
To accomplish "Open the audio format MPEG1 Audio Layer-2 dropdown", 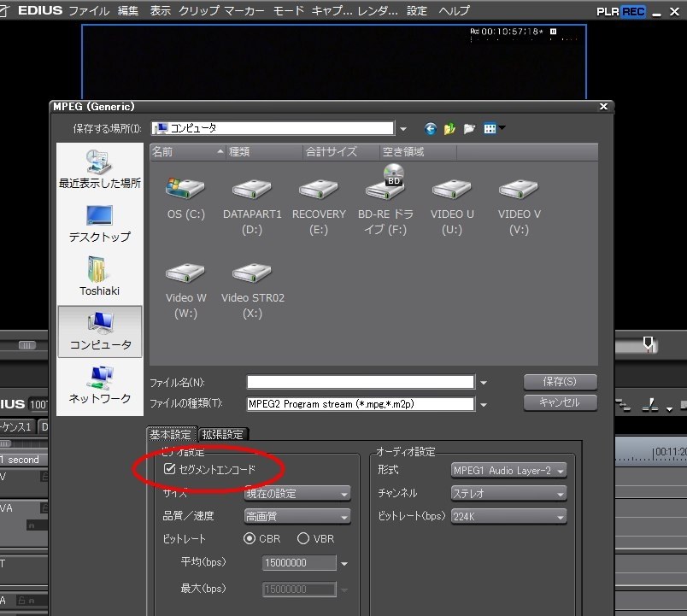I will pyautogui.click(x=508, y=471).
